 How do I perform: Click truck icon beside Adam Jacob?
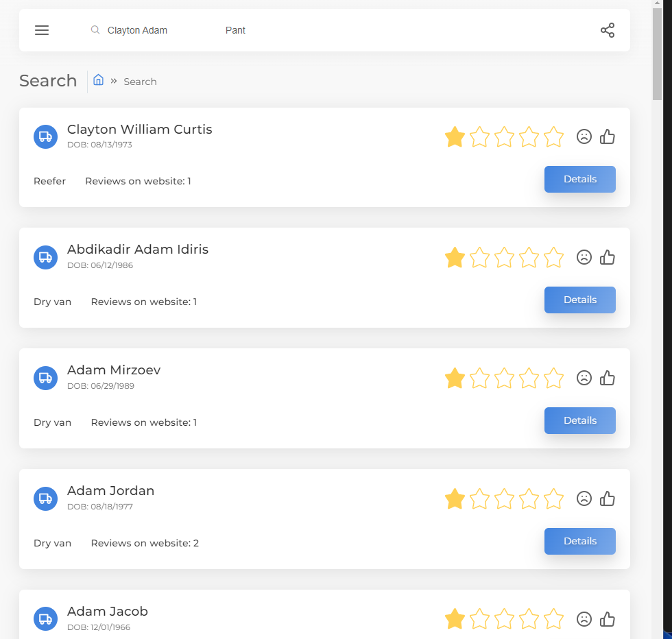45,619
